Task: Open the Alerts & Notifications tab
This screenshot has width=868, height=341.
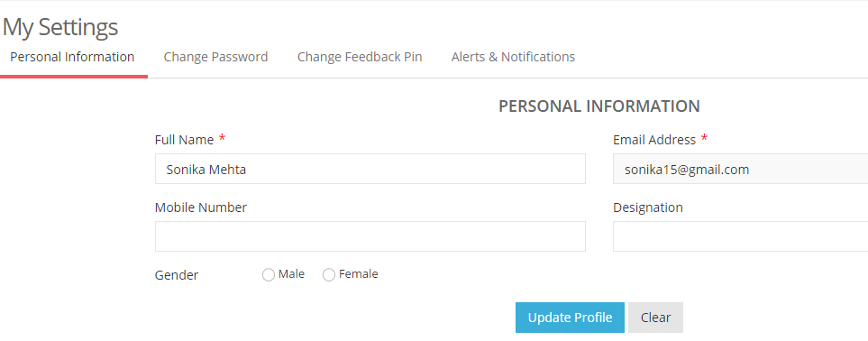Action: click(513, 57)
